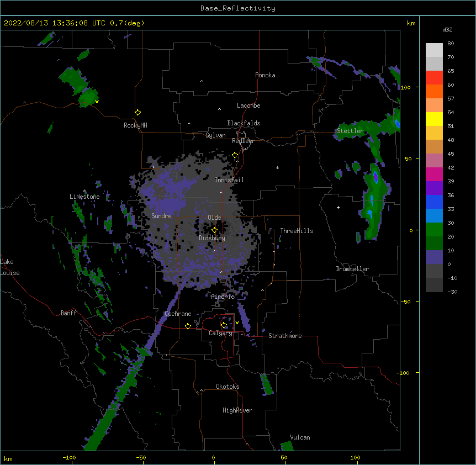The image size is (476, 465).
Task: Click the Olds town label
Action: 214,218
